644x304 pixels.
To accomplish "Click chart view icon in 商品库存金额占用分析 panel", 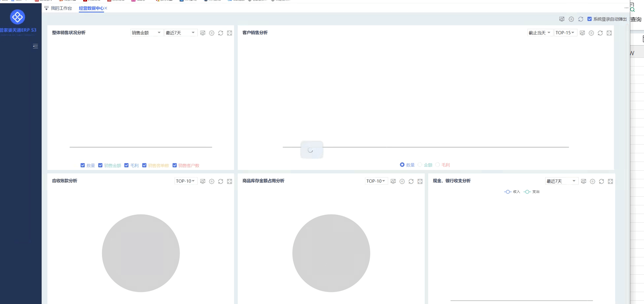I will pyautogui.click(x=393, y=181).
